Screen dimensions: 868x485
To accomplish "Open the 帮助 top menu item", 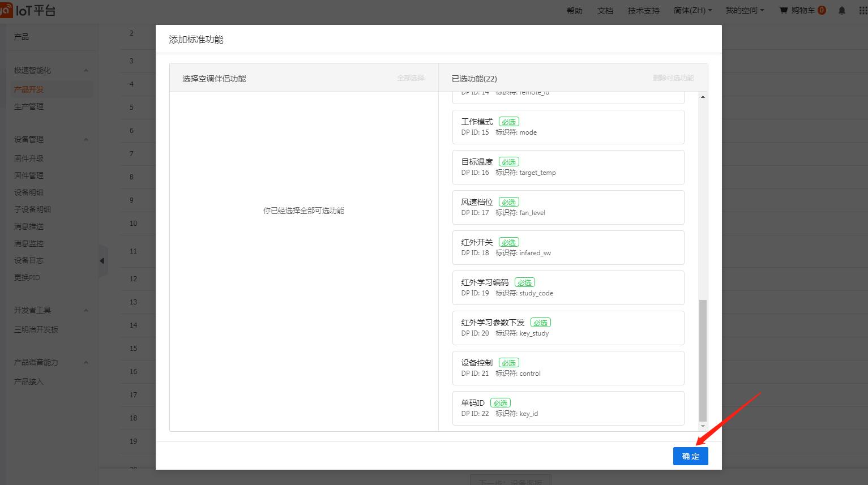I will (x=575, y=10).
